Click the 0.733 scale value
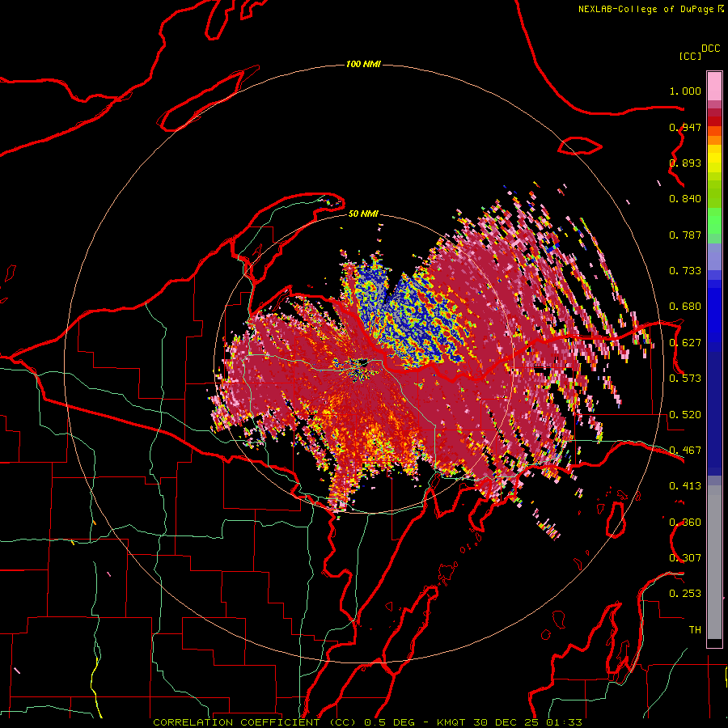Screen dimensions: 728x728 tap(685, 271)
